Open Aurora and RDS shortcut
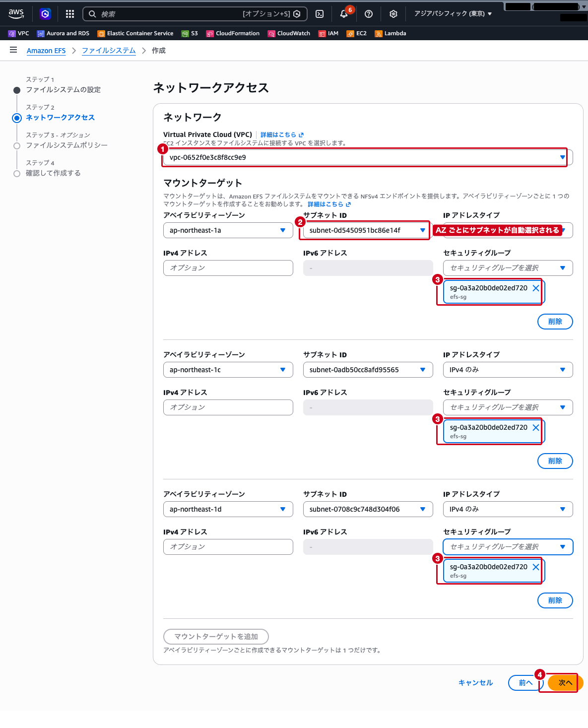Image resolution: width=588 pixels, height=728 pixels. tap(64, 33)
